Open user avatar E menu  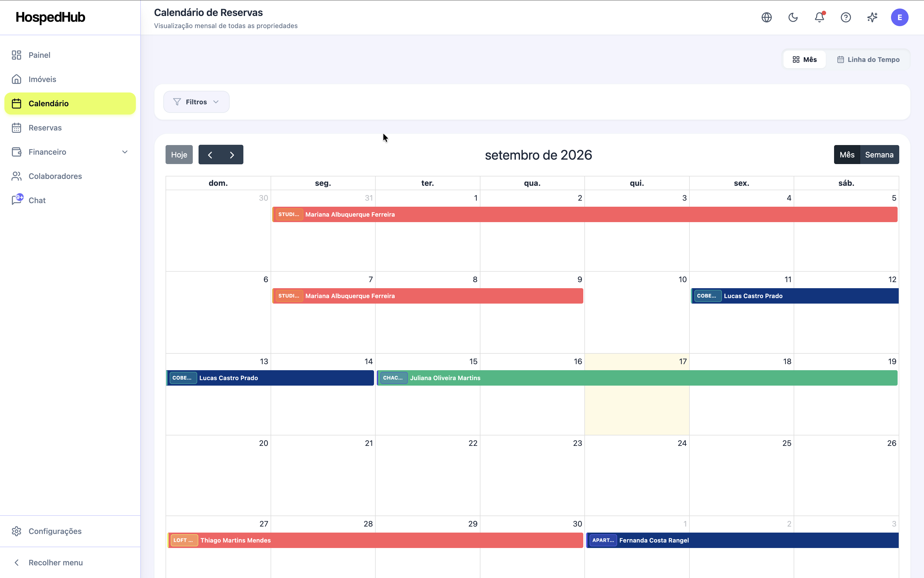(900, 17)
